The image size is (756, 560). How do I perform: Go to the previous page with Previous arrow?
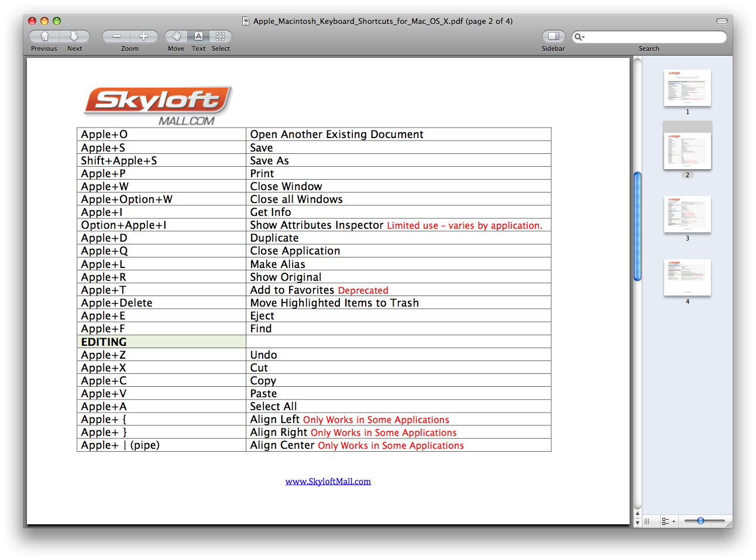tap(44, 36)
